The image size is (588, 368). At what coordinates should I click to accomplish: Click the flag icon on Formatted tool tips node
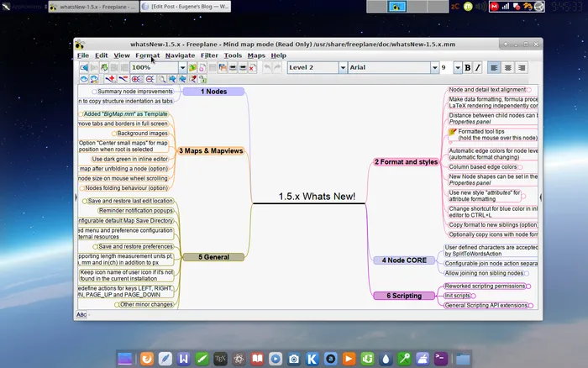453,132
